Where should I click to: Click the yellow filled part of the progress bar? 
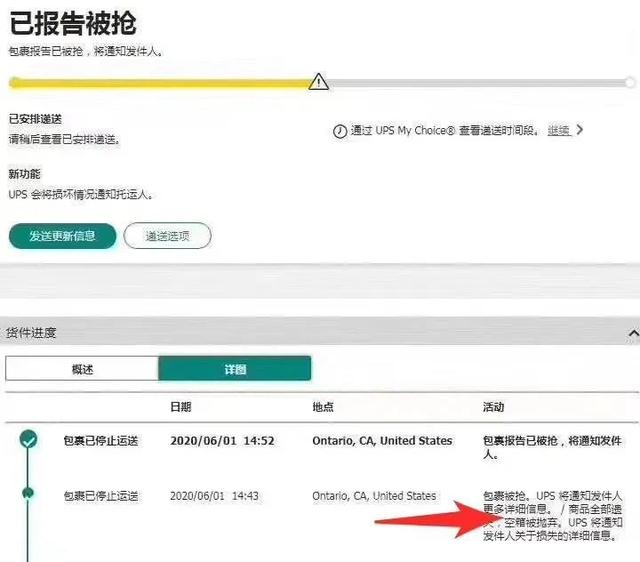160,83
